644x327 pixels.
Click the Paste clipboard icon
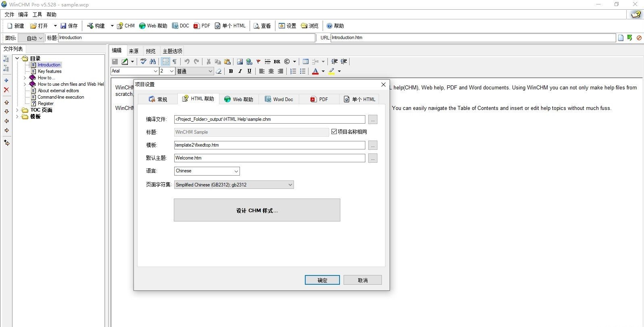[x=227, y=62]
